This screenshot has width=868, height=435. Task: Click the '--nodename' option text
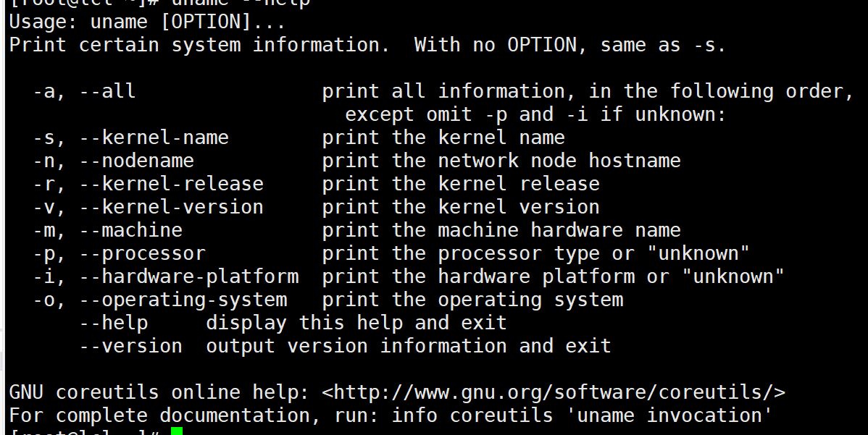(137, 161)
